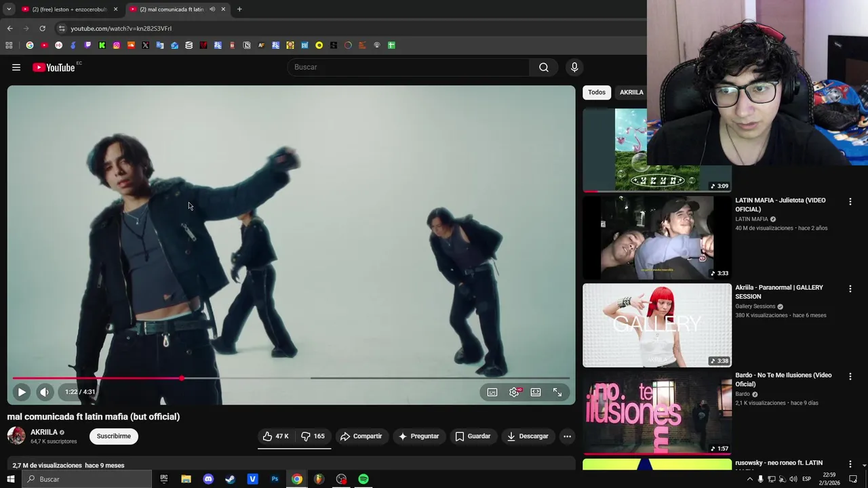868x488 pixels.
Task: Click the search magnifier button
Action: (x=544, y=67)
